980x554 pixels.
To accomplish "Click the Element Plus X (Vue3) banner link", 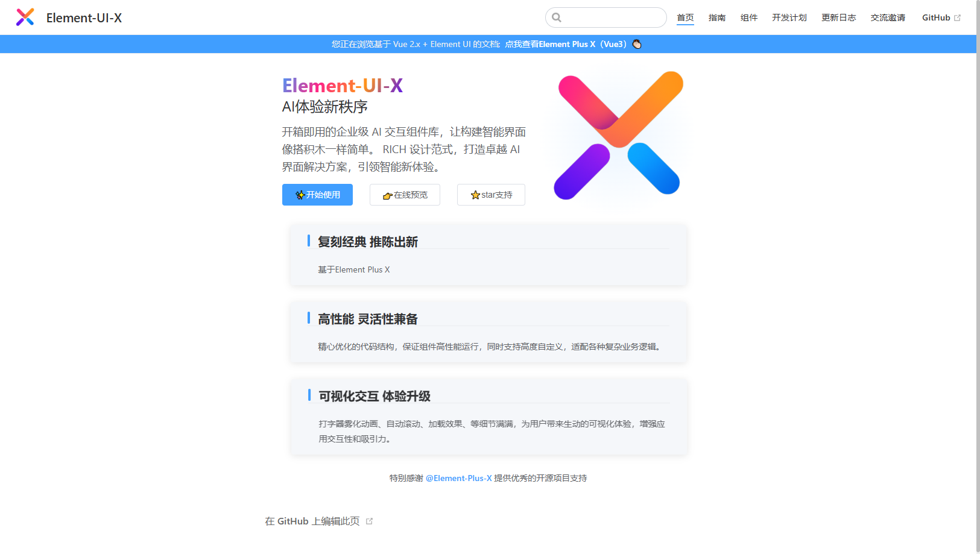I will (x=566, y=43).
